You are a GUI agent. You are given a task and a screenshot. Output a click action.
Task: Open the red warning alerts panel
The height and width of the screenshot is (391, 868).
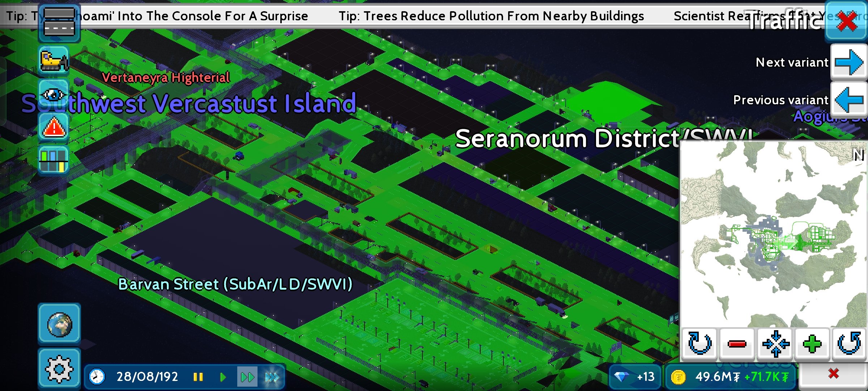[x=54, y=127]
